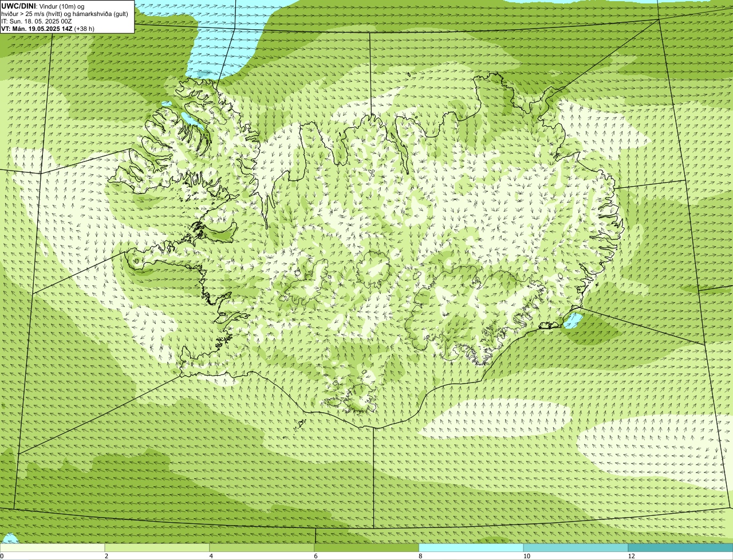Select the light green 2–4 color bar segment
Viewport: 733px width, 560px height.
[157, 547]
